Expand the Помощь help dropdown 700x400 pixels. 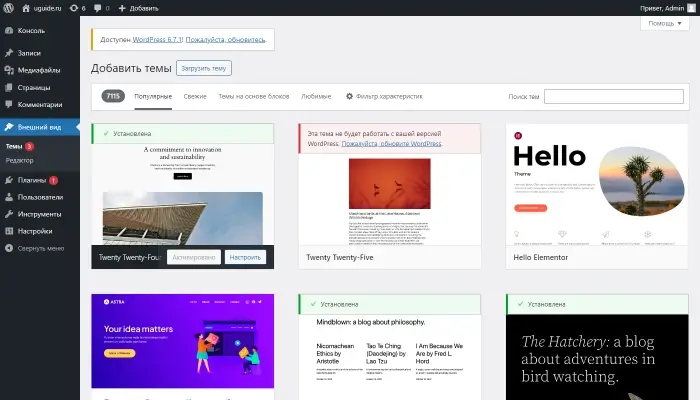point(665,23)
